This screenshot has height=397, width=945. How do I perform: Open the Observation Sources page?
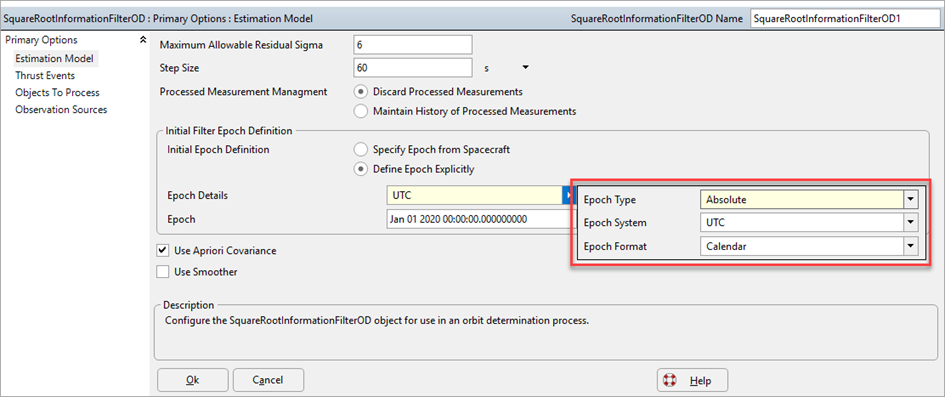point(61,110)
